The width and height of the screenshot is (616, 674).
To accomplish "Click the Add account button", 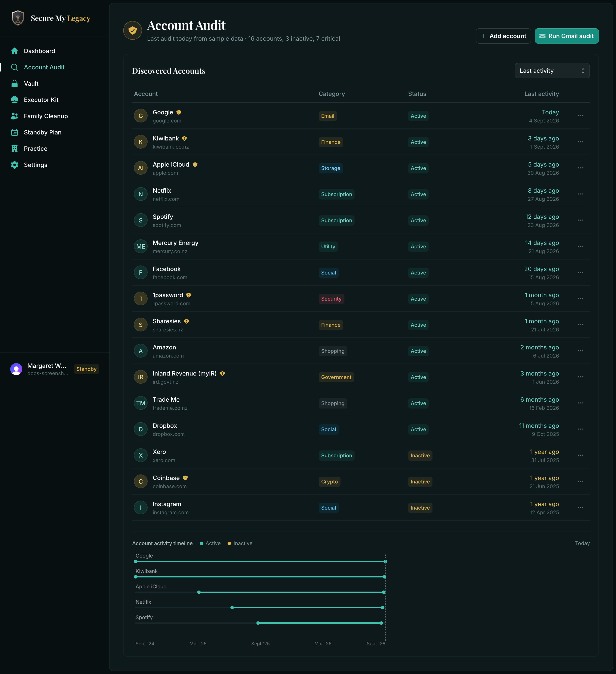I will (503, 36).
